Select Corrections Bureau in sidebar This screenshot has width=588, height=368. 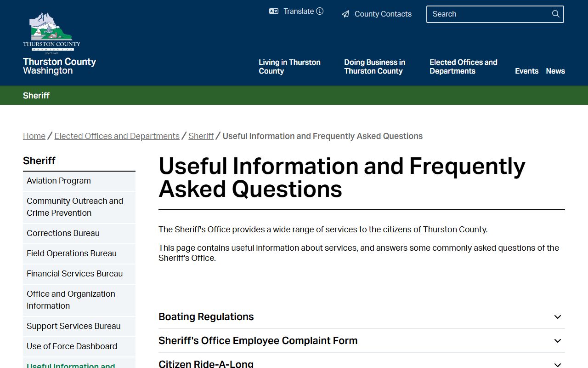coord(79,233)
